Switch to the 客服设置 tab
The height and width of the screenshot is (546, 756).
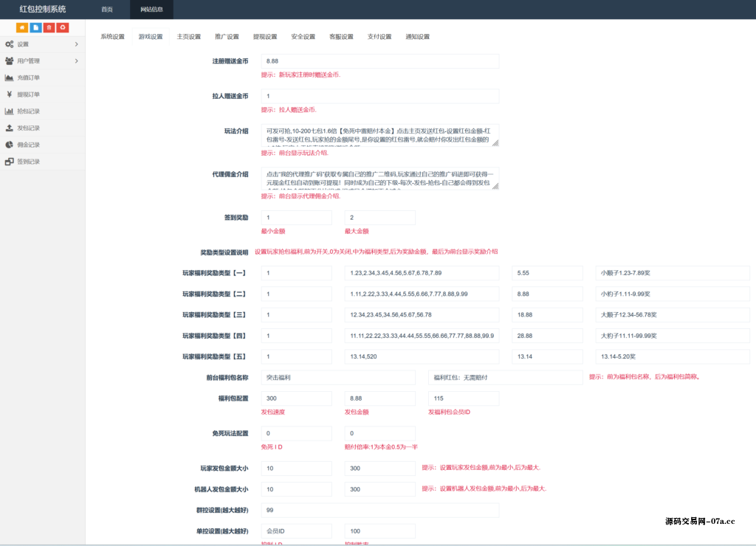[341, 37]
